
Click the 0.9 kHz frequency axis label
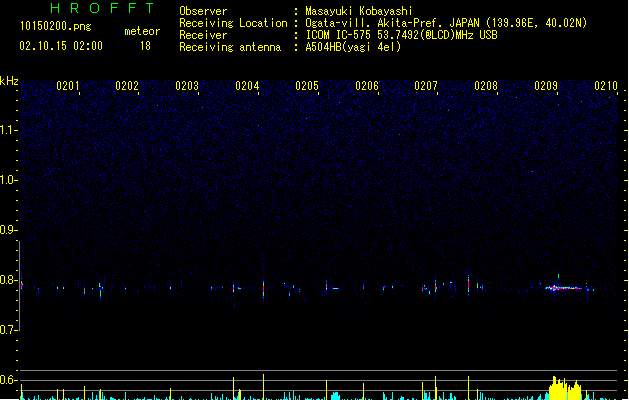[x=8, y=230]
